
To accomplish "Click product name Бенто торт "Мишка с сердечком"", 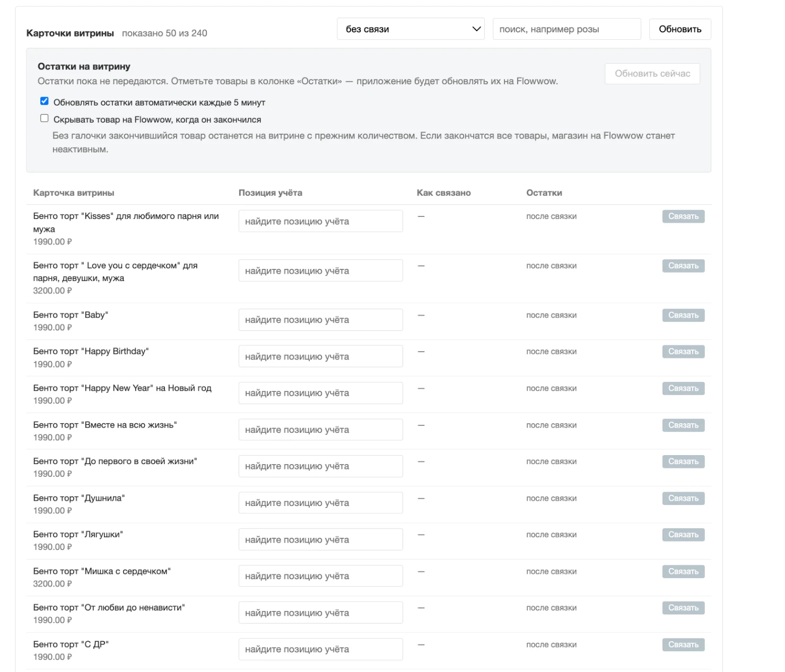I will coord(102,571).
